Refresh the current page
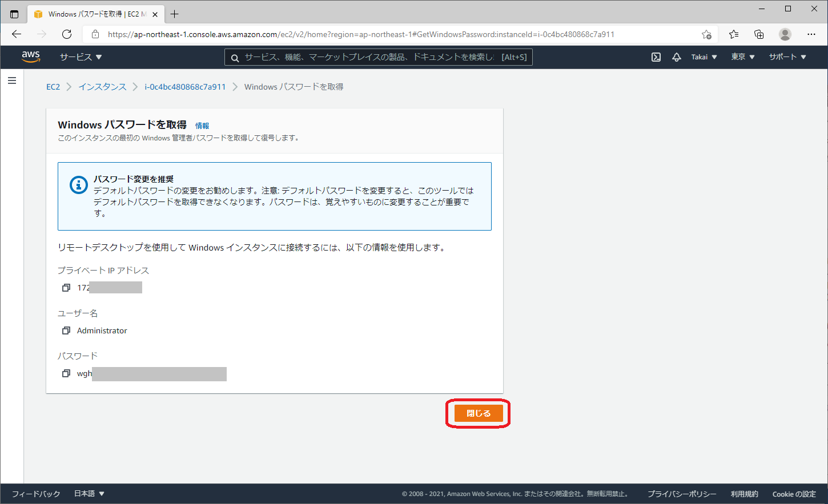 coord(67,34)
